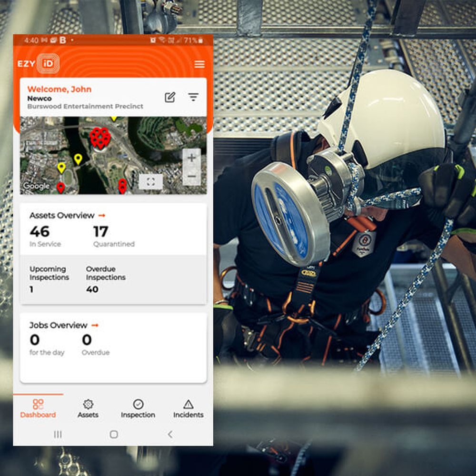Expand Jobs Overview via orange arrow
The height and width of the screenshot is (476, 476).
tap(95, 325)
